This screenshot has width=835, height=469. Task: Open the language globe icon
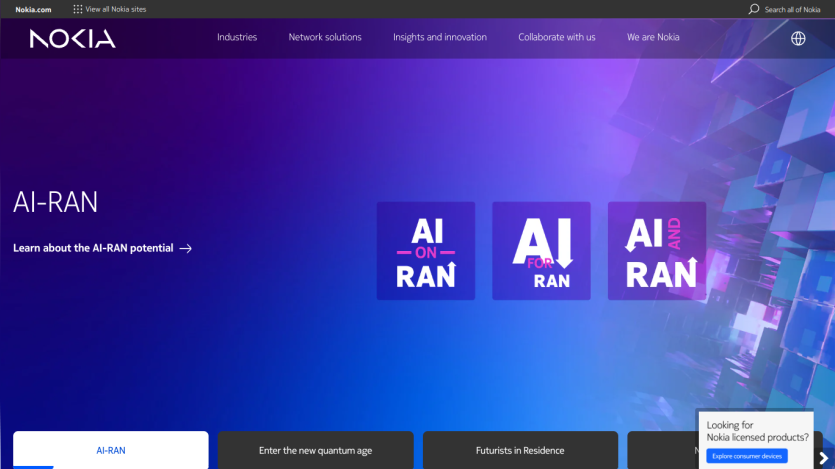click(x=798, y=38)
